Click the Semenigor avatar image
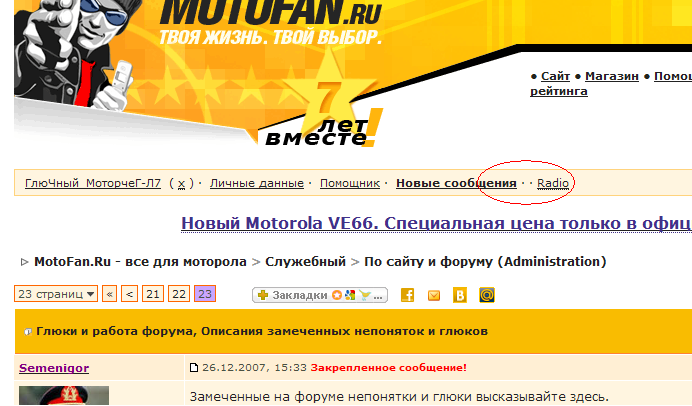Image resolution: width=692 pixels, height=406 pixels. [x=64, y=395]
